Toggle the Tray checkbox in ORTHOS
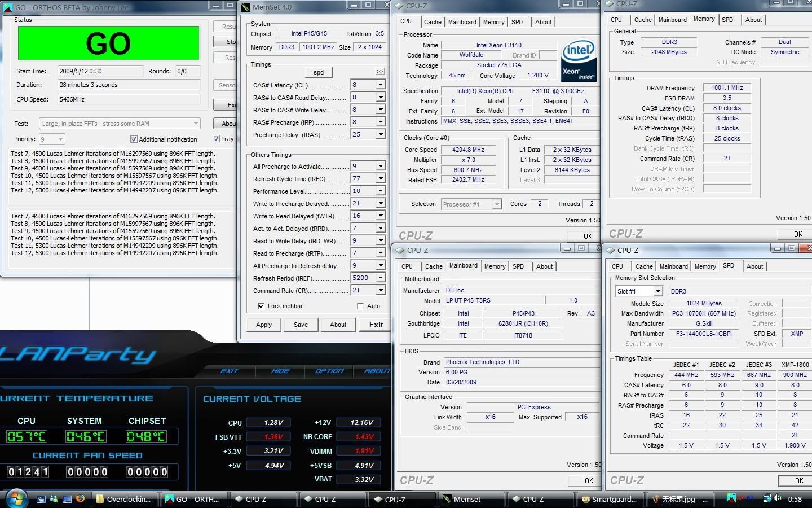Viewport: 812px width, 508px height. (216, 138)
